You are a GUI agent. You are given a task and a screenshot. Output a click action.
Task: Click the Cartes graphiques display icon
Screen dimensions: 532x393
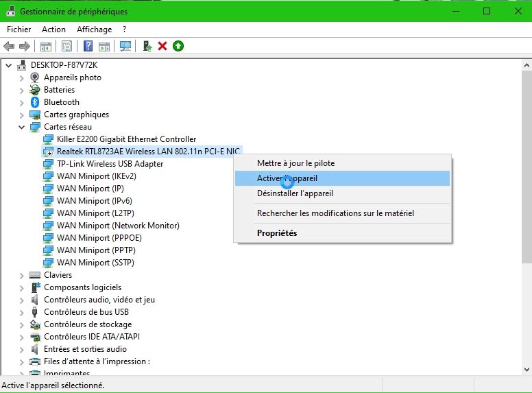coord(35,115)
